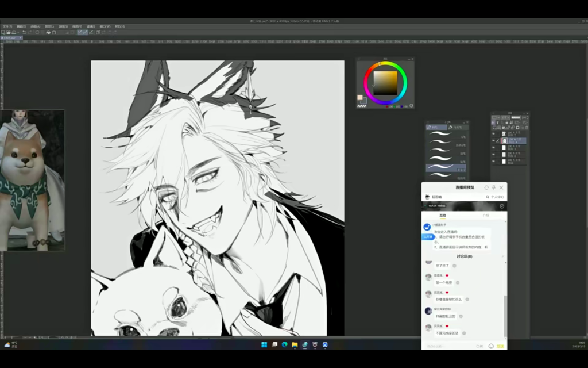Screen dimensions: 588x368
Task: Pin the live preview window
Action: pos(494,187)
